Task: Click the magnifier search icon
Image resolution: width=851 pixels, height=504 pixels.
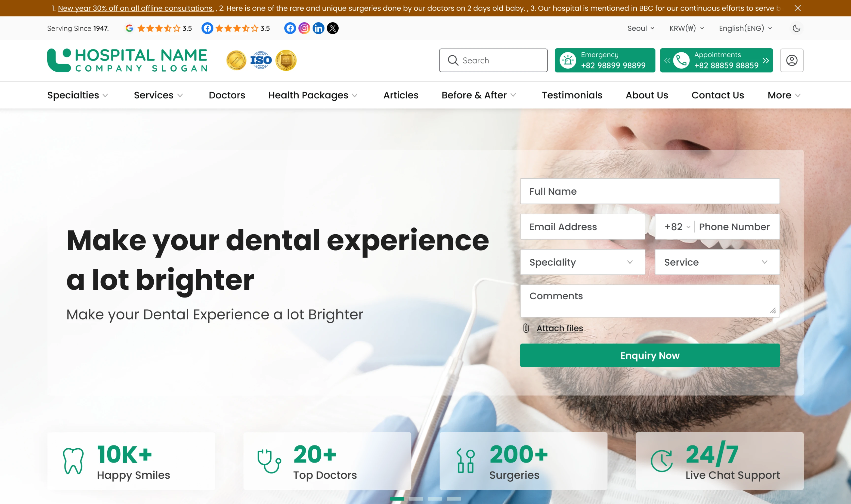Action: point(453,60)
